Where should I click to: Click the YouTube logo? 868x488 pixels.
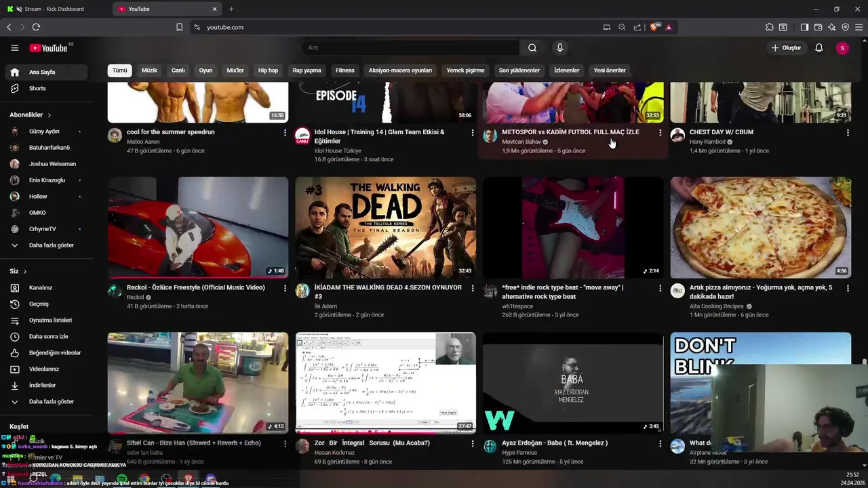(49, 48)
